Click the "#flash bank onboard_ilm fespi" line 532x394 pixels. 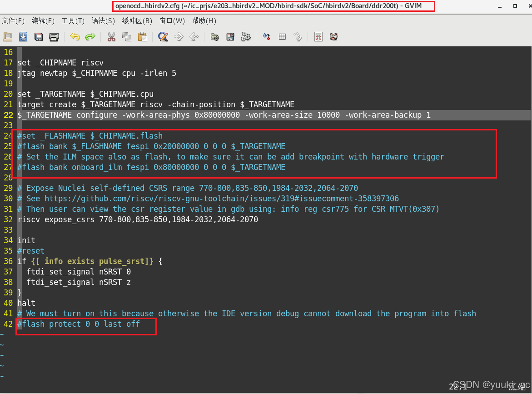[x=151, y=167]
